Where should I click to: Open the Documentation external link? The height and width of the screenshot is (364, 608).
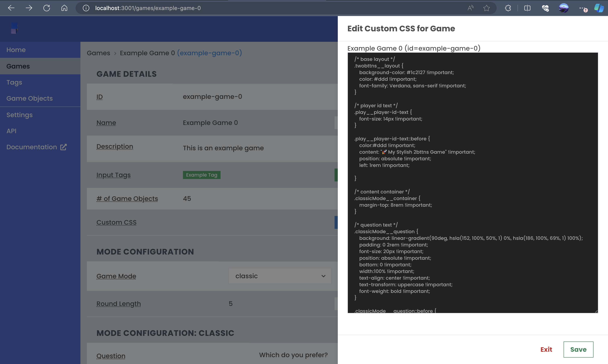coord(37,147)
